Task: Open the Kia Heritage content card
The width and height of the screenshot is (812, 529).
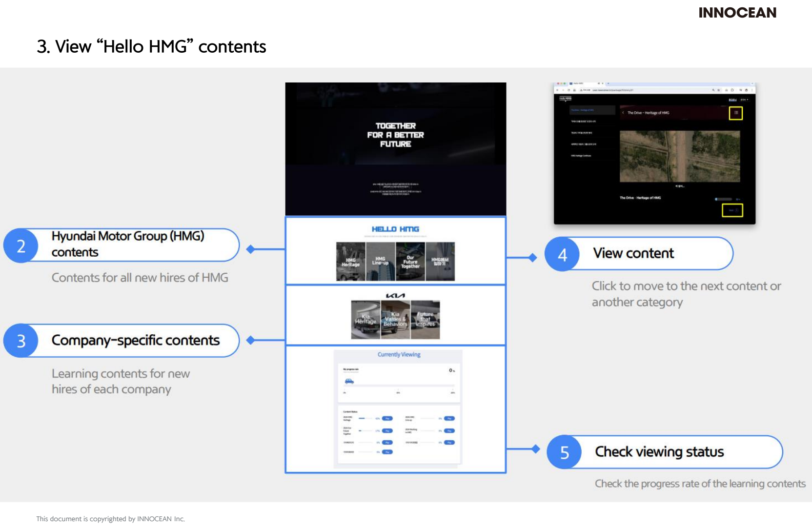Action: (366, 320)
